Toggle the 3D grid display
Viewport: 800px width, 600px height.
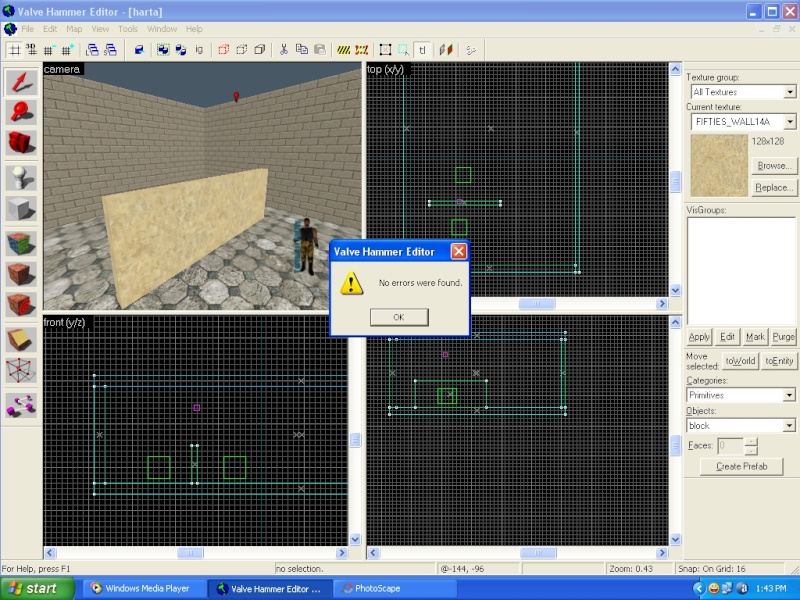pyautogui.click(x=32, y=50)
